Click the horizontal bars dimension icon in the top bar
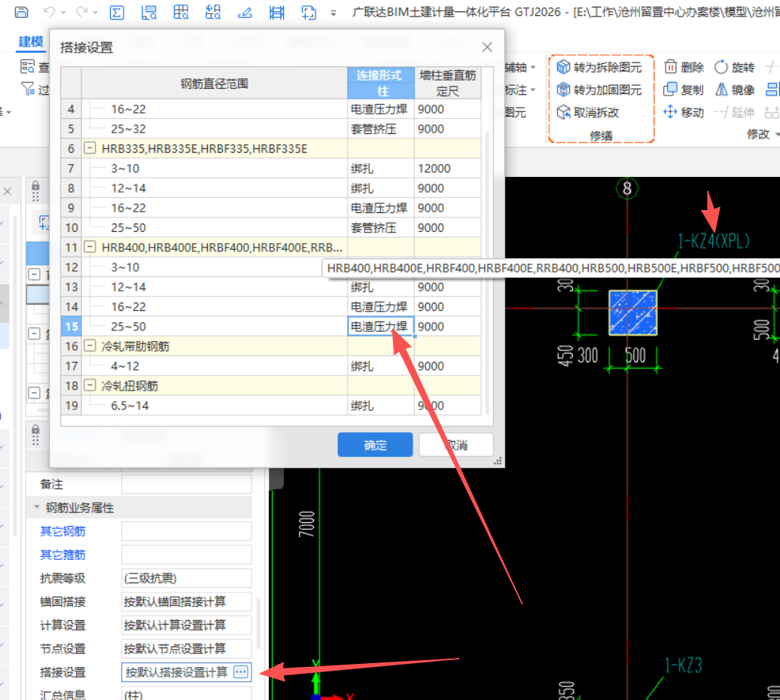The width and height of the screenshot is (780, 700). 276,12
